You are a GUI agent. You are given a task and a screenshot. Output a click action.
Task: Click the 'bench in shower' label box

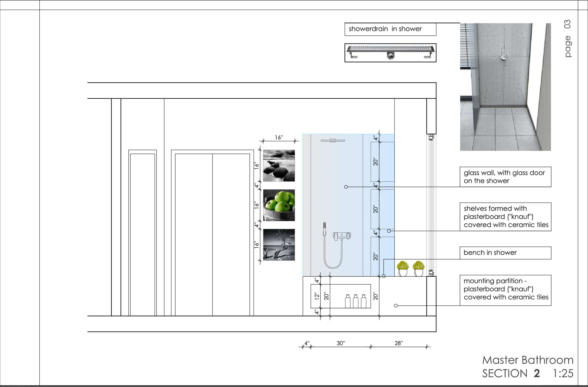click(x=505, y=253)
